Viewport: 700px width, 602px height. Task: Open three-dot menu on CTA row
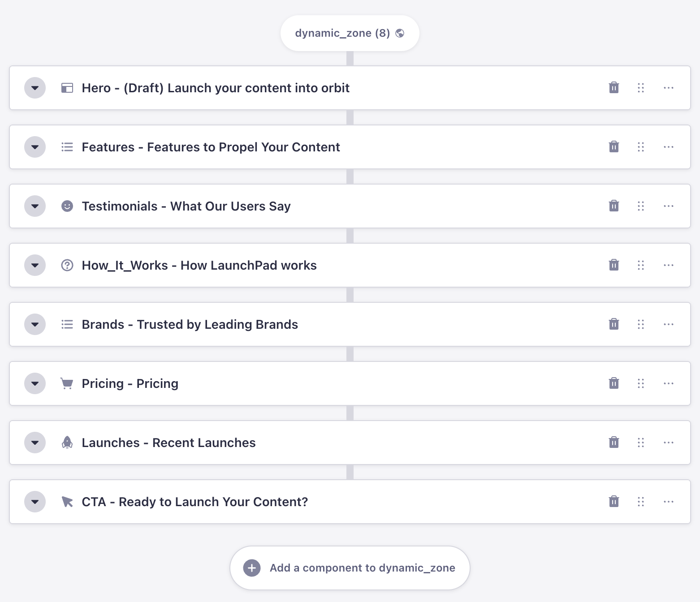click(x=669, y=502)
